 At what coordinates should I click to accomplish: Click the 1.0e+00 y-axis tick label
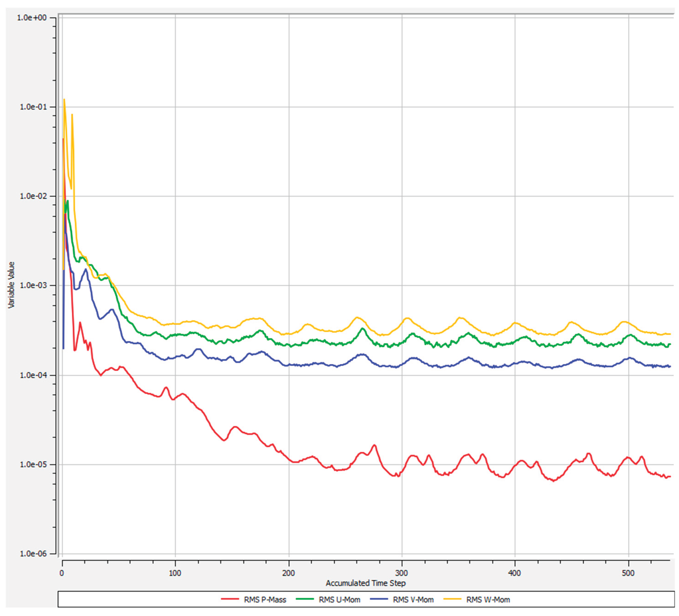click(x=32, y=18)
